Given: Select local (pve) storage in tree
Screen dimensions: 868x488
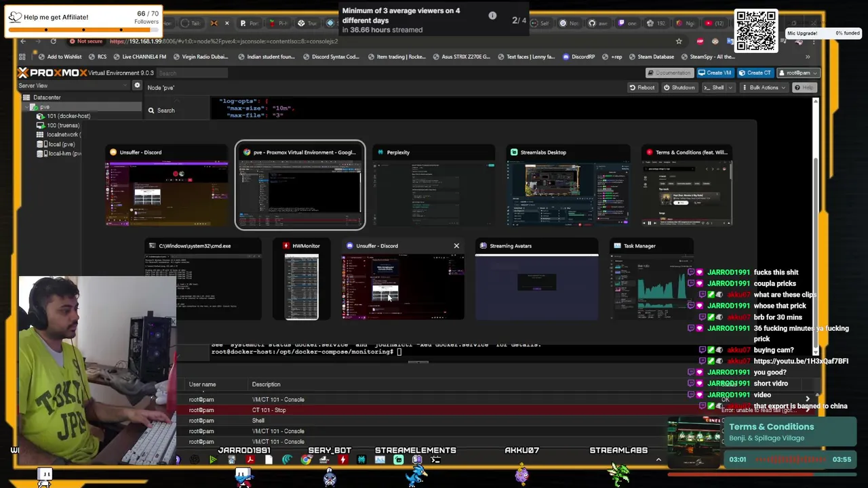Looking at the screenshot, I should [x=56, y=144].
